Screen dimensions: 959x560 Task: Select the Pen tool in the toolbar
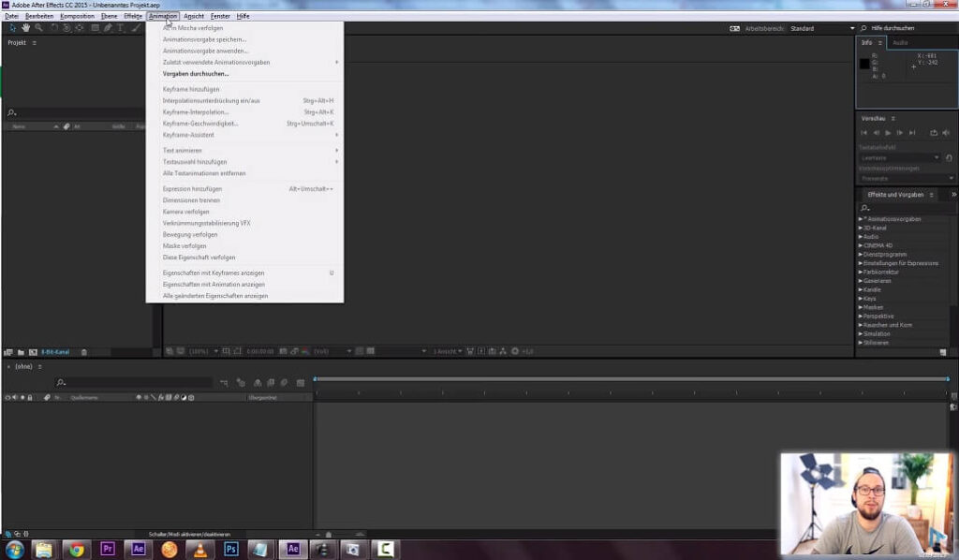pyautogui.click(x=108, y=28)
